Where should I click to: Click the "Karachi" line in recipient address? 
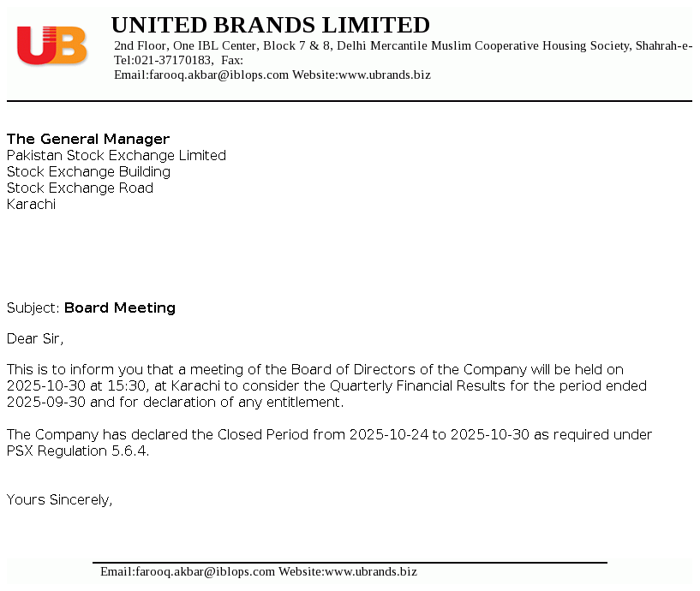31,204
